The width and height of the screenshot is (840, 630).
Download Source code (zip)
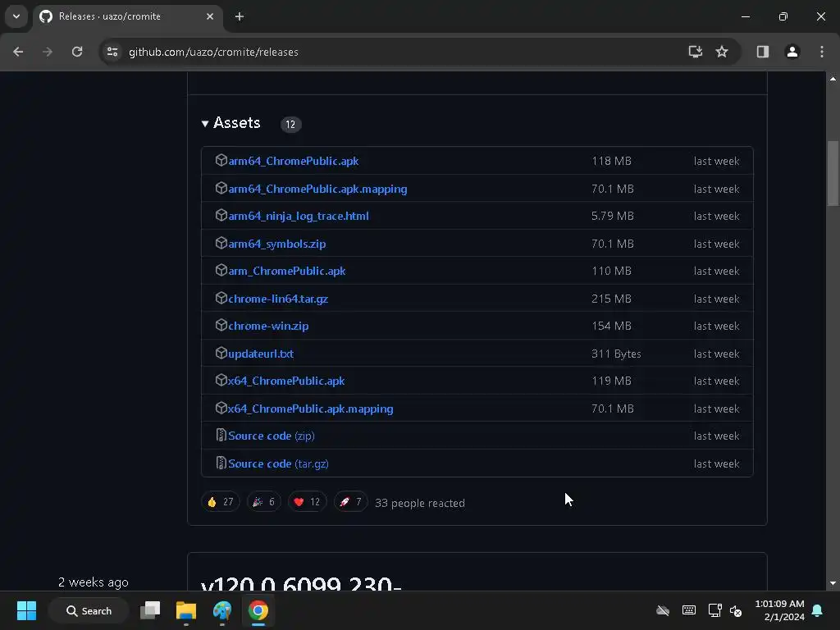pyautogui.click(x=271, y=436)
